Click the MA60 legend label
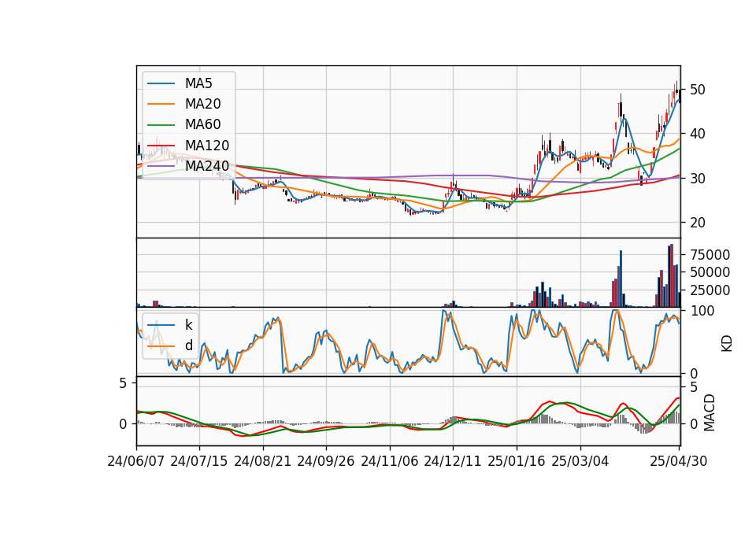 (x=202, y=125)
